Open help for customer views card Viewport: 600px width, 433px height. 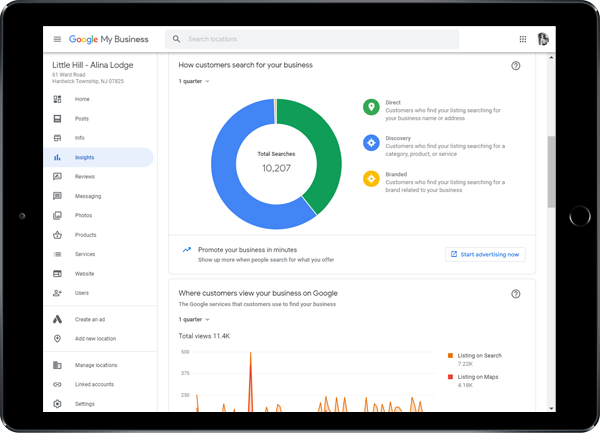[x=515, y=294]
